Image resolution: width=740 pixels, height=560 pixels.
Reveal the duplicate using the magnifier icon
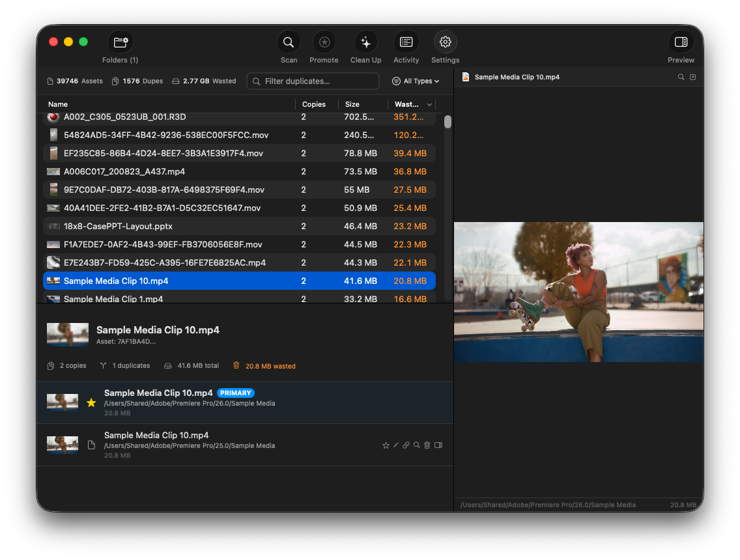click(x=416, y=445)
